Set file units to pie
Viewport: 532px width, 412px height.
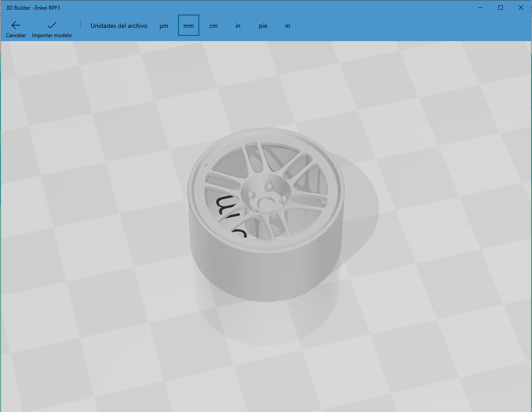point(263,26)
